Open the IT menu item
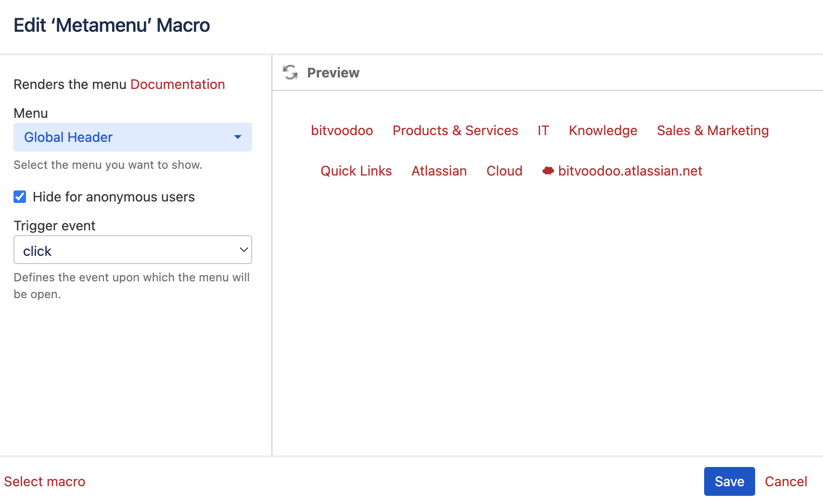 (543, 131)
